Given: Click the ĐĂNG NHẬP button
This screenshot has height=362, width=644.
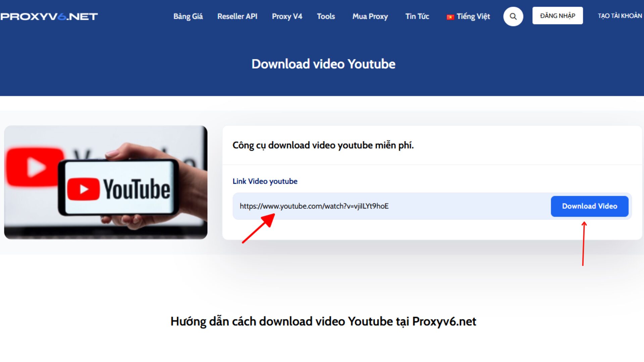Looking at the screenshot, I should point(558,16).
